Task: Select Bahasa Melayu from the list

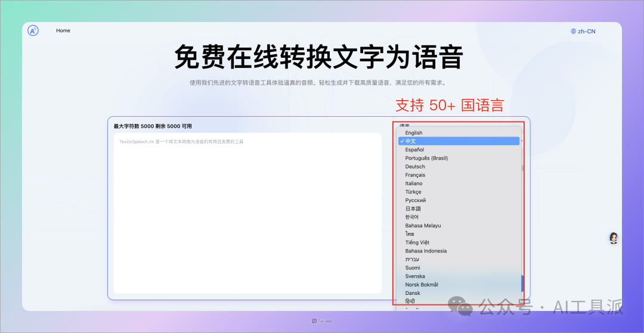Action: tap(459, 226)
